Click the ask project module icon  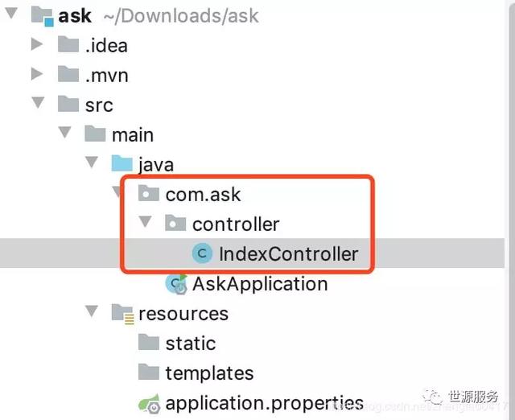[x=43, y=15]
